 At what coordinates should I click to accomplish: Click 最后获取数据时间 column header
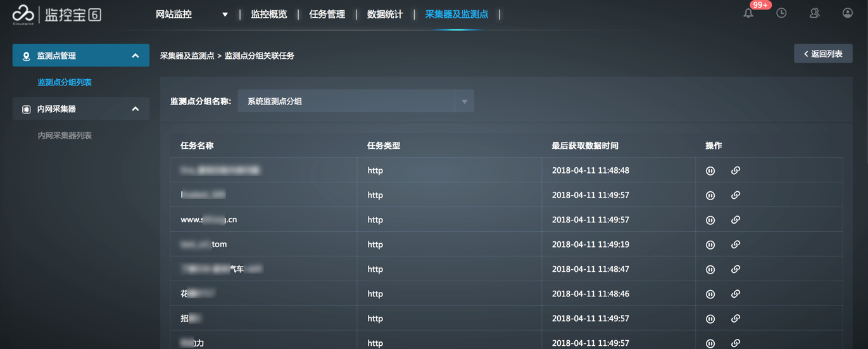[x=585, y=146]
